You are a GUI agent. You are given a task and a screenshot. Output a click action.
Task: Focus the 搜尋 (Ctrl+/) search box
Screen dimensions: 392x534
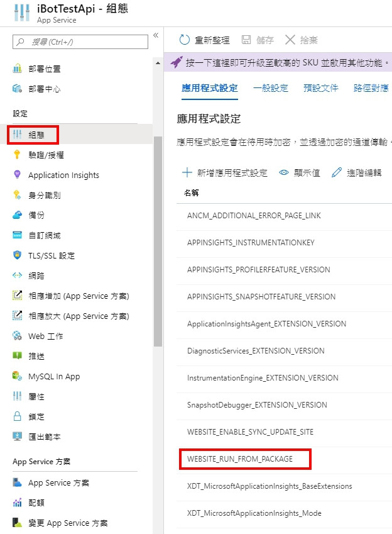tap(80, 42)
